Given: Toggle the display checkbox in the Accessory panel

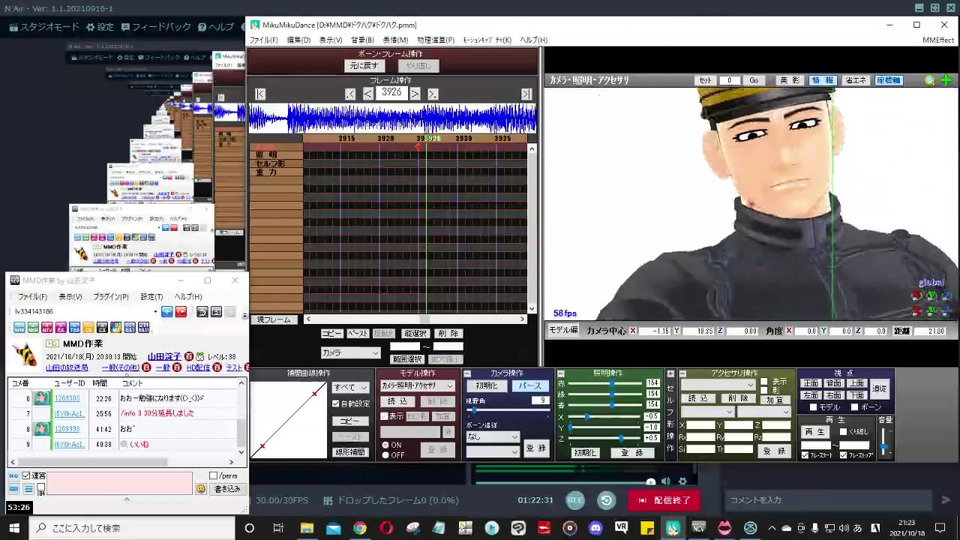Looking at the screenshot, I should coord(763,381).
